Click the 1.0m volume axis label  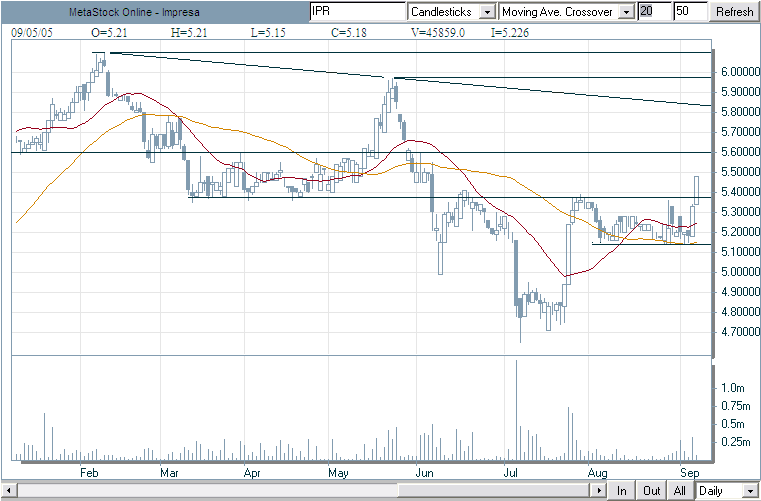732,387
